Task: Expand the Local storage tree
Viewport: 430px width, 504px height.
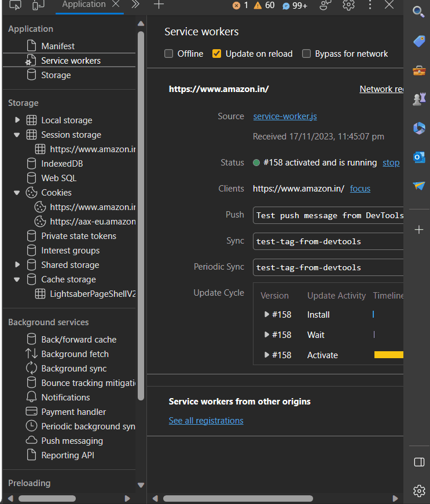Action: coord(17,120)
